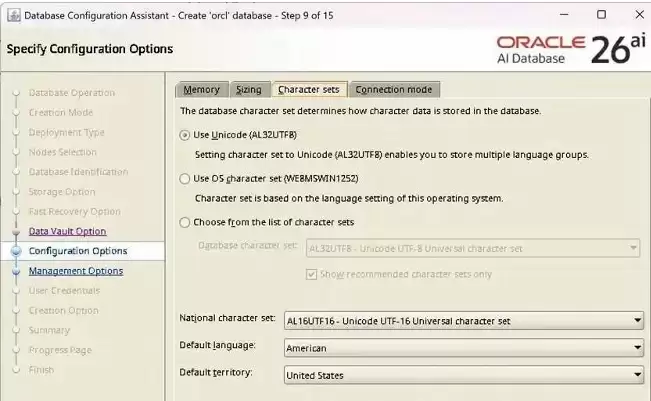Close the Database Configuration Assistant window
651x401 pixels.
(639, 15)
